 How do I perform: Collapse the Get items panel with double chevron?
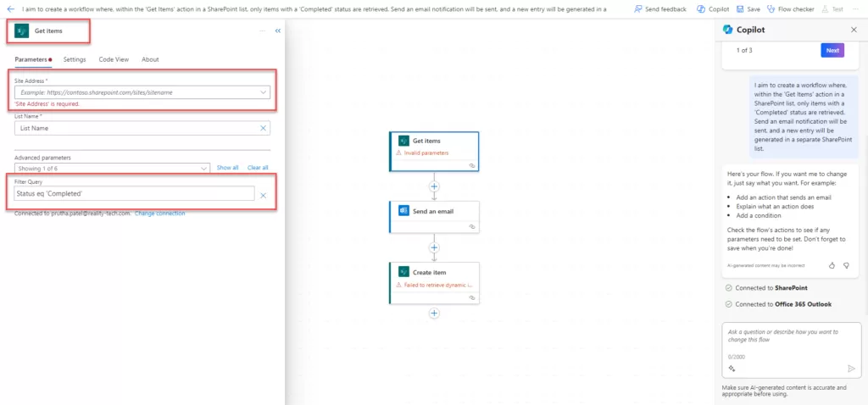point(278,31)
